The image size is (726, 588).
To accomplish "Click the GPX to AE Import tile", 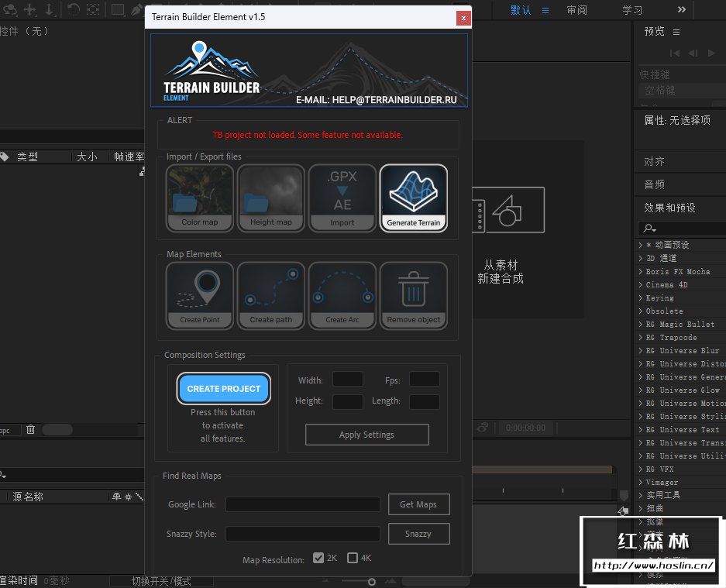I will click(342, 198).
